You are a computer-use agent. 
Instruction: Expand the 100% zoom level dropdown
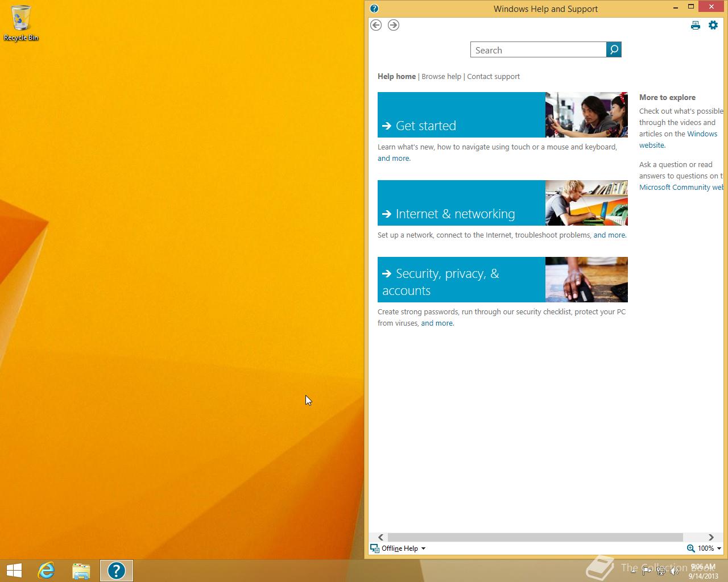coord(719,548)
